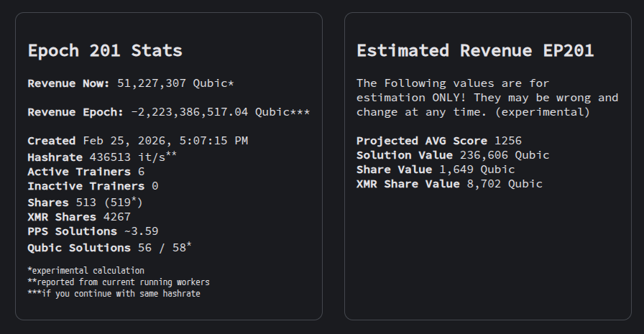Select the Revenue Now value 51,227,307 Qubic

[172, 83]
